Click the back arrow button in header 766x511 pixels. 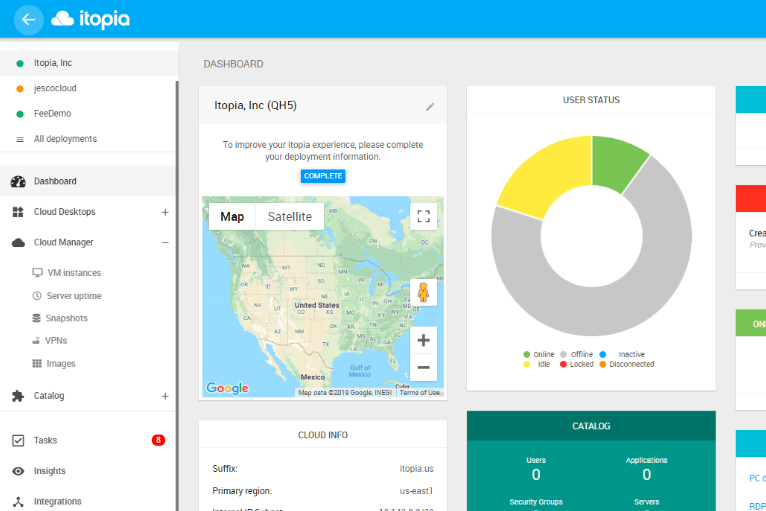click(29, 20)
